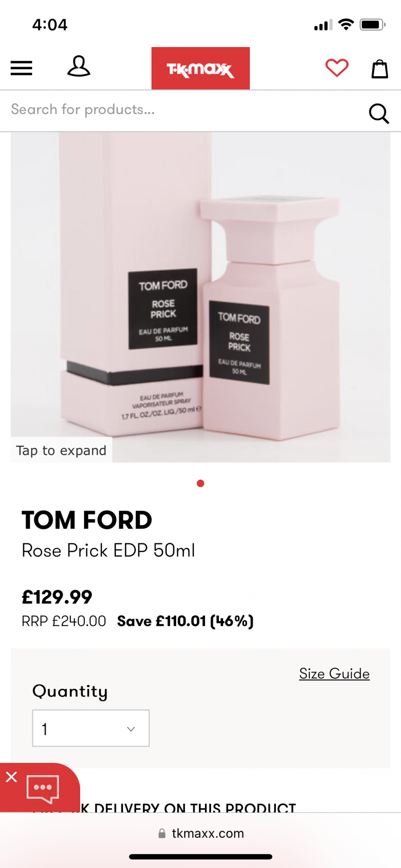Open the live chat bubble icon

tap(42, 789)
